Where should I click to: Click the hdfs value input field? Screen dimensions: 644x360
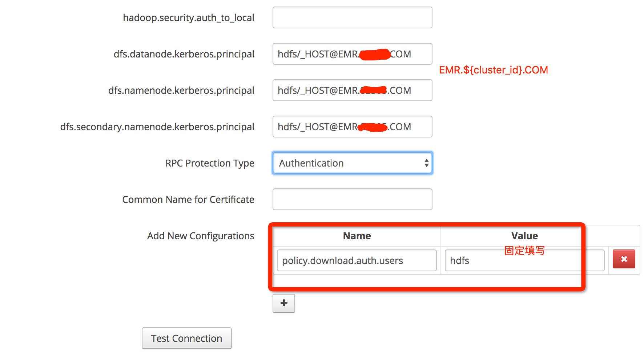pyautogui.click(x=524, y=260)
